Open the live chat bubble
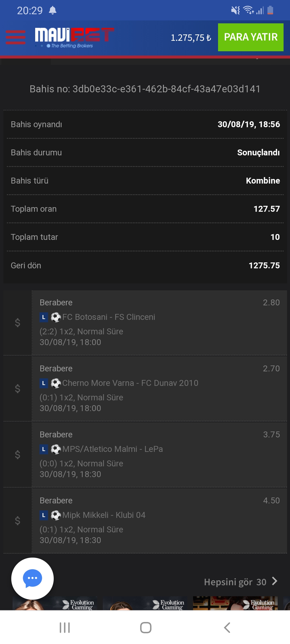Image resolution: width=290 pixels, height=644 pixels. click(x=32, y=579)
